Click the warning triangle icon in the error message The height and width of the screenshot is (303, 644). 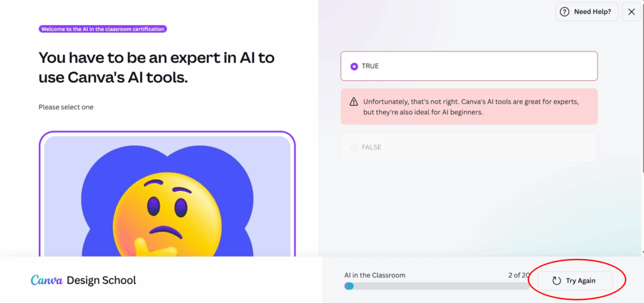(353, 102)
